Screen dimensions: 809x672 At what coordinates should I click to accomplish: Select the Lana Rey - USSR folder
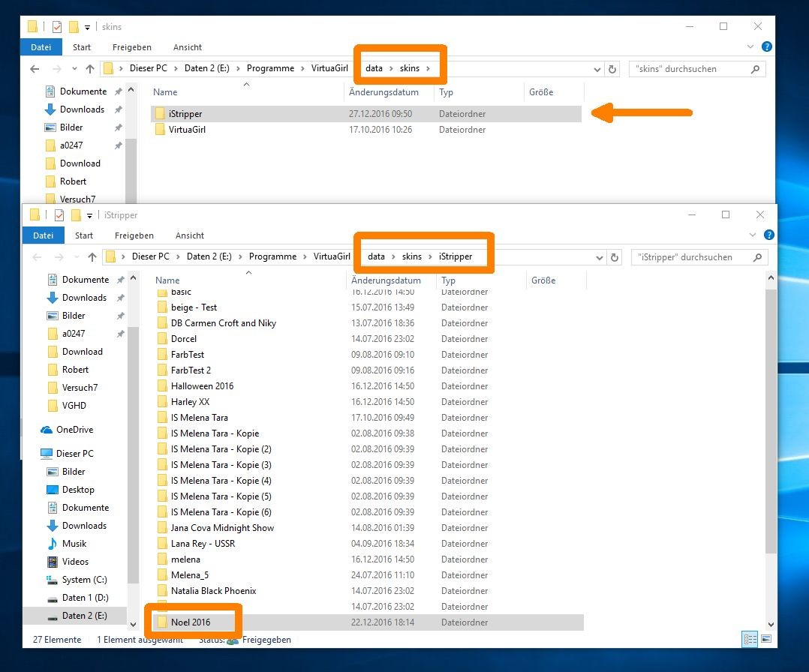(x=368, y=544)
